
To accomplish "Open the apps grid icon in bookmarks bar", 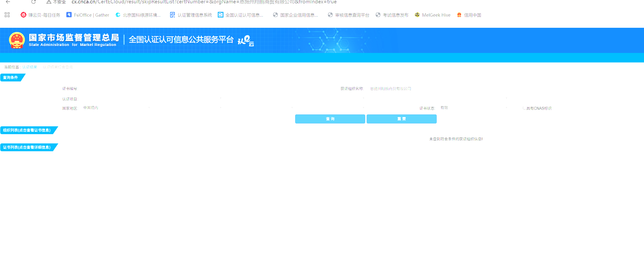I will click(x=7, y=15).
